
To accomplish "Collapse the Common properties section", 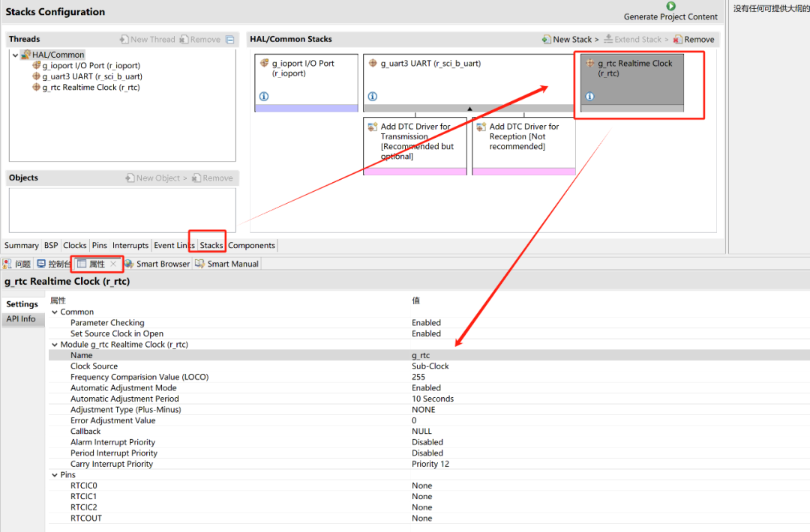I will click(55, 312).
